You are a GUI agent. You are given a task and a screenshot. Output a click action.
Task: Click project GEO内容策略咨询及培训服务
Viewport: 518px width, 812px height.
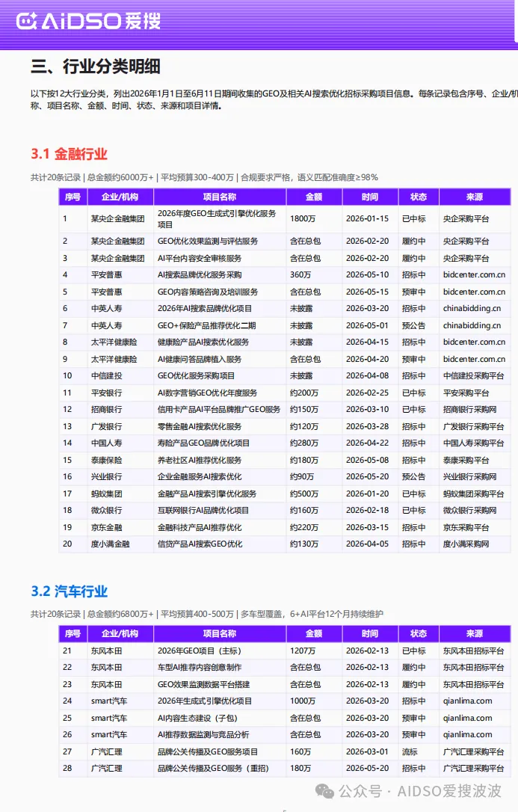pos(208,292)
